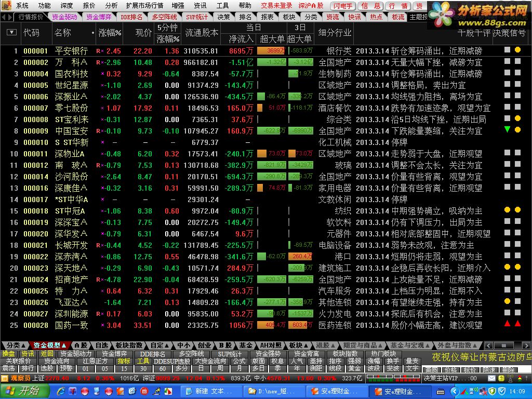Screen dimensions: 532x399
Task: Click the 闪电手 button
Action: click(x=343, y=6)
